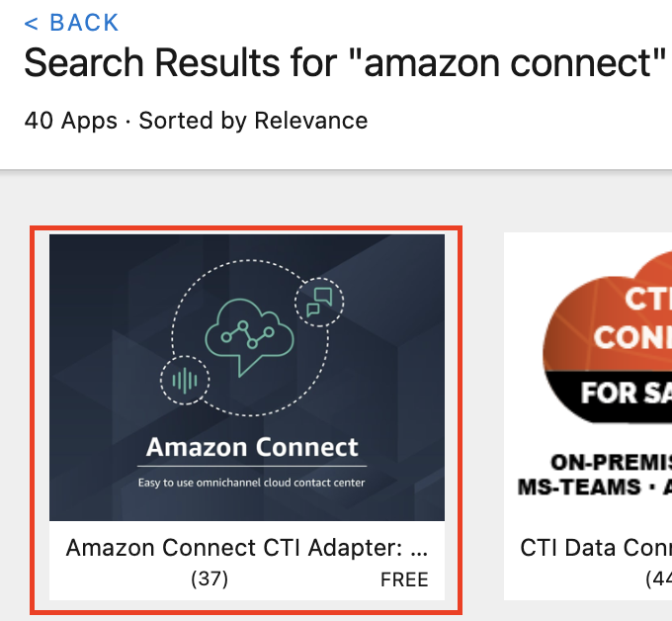Viewport: 672px width, 621px height.
Task: Click the Search Results for "amazon connect" heading
Action: pyautogui.click(x=345, y=63)
